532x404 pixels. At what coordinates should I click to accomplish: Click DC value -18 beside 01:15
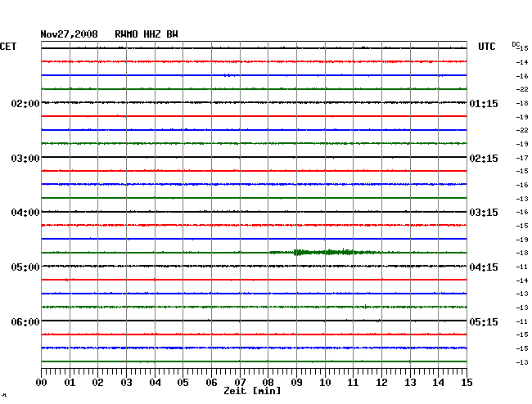(522, 103)
